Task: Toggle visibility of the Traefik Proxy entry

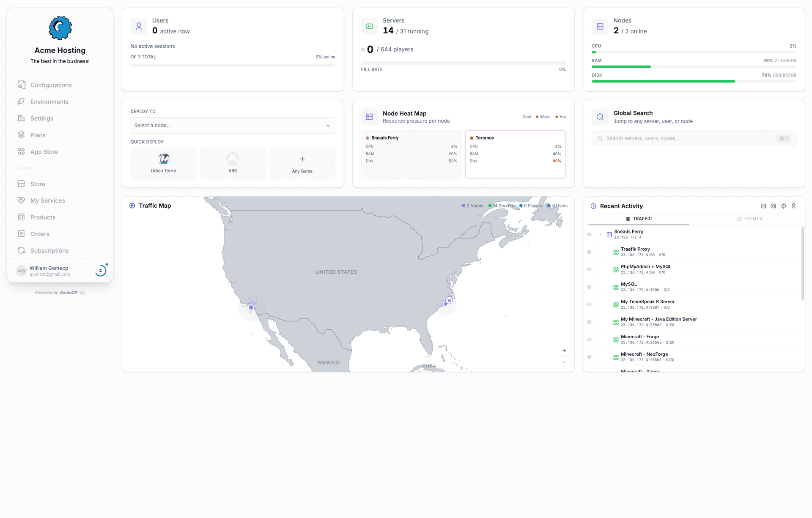Action: coord(589,252)
